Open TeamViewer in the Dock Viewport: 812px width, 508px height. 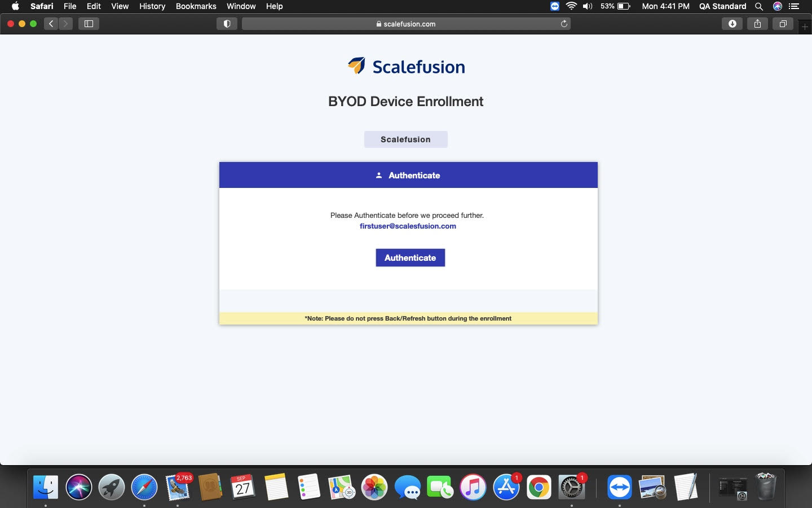620,487
